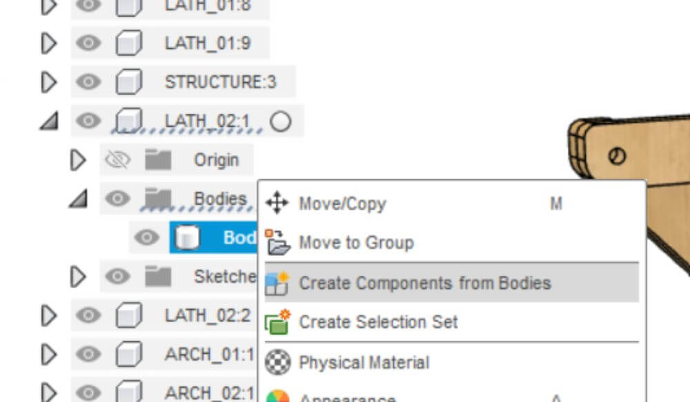Select the LATH_02:2 component label
The height and width of the screenshot is (402, 690).
click(208, 315)
